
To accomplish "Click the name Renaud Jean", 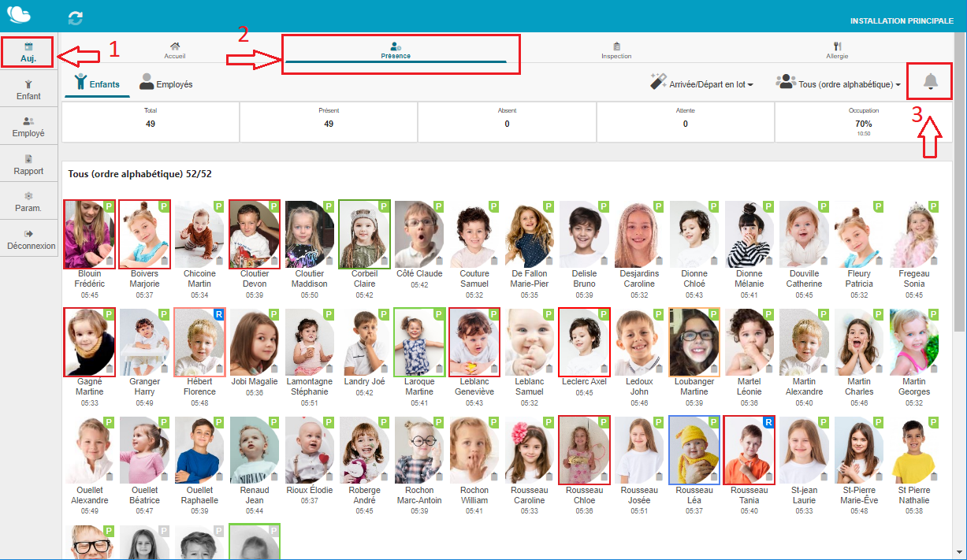I will pos(255,495).
